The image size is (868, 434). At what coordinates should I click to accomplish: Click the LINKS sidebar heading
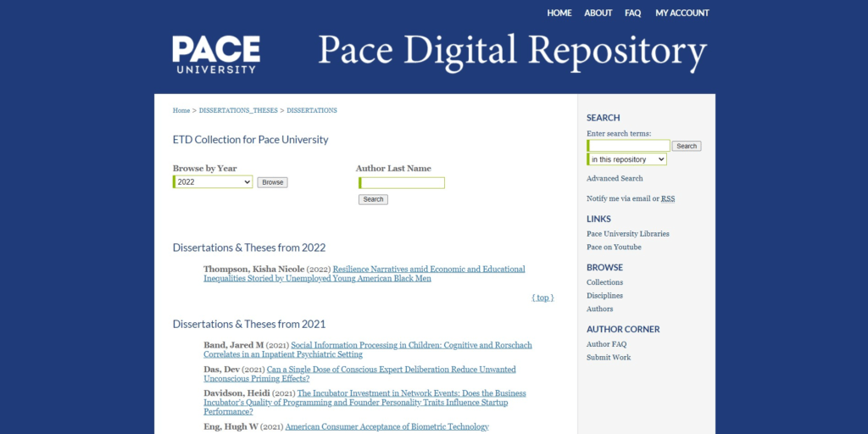click(599, 220)
